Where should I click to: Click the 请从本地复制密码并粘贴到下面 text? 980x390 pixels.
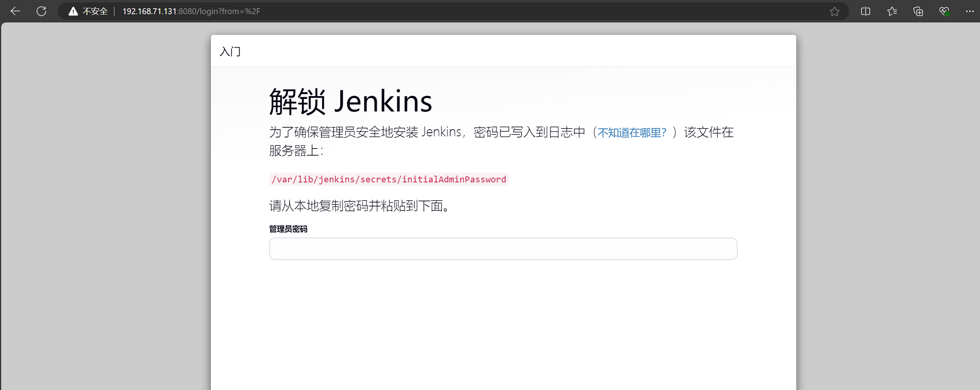360,206
